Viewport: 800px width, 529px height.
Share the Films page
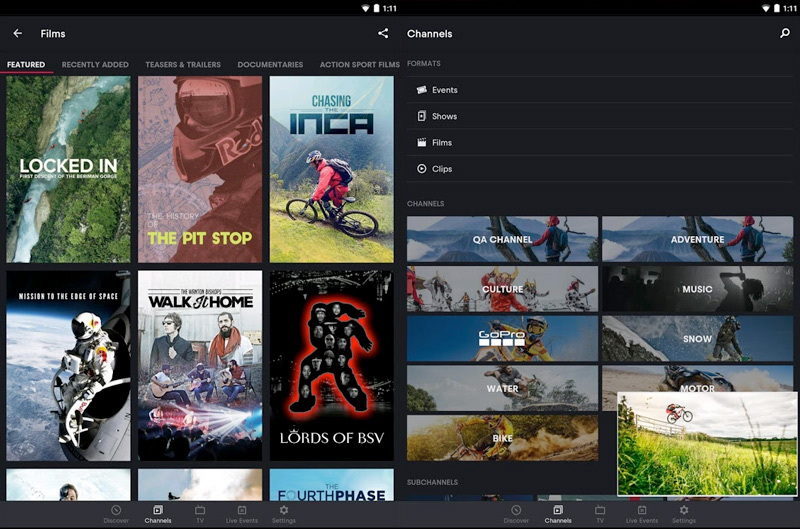coord(383,33)
